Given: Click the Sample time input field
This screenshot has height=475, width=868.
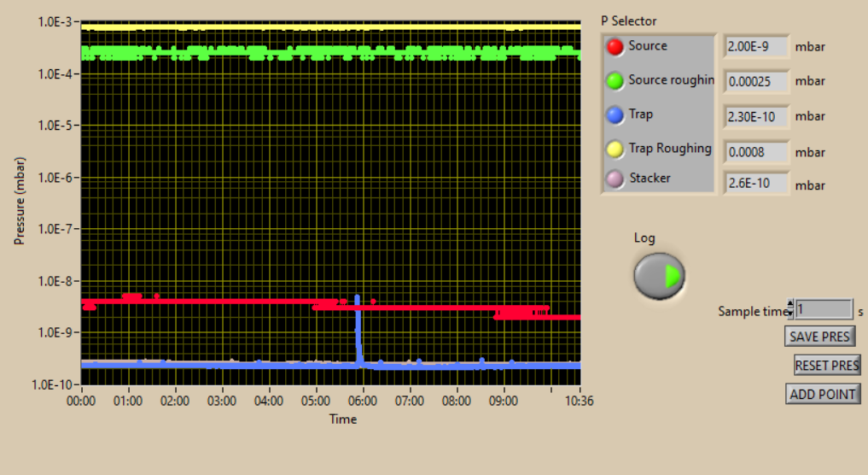Looking at the screenshot, I should pyautogui.click(x=824, y=309).
